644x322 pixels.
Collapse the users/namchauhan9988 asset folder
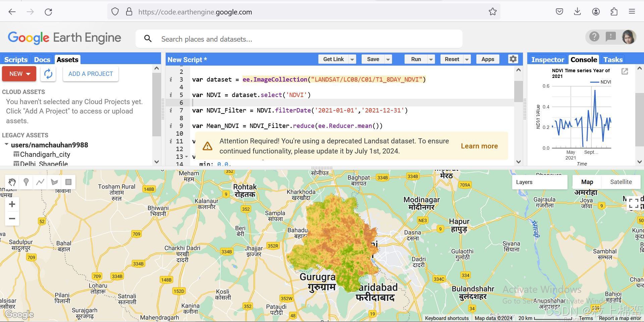click(6, 144)
